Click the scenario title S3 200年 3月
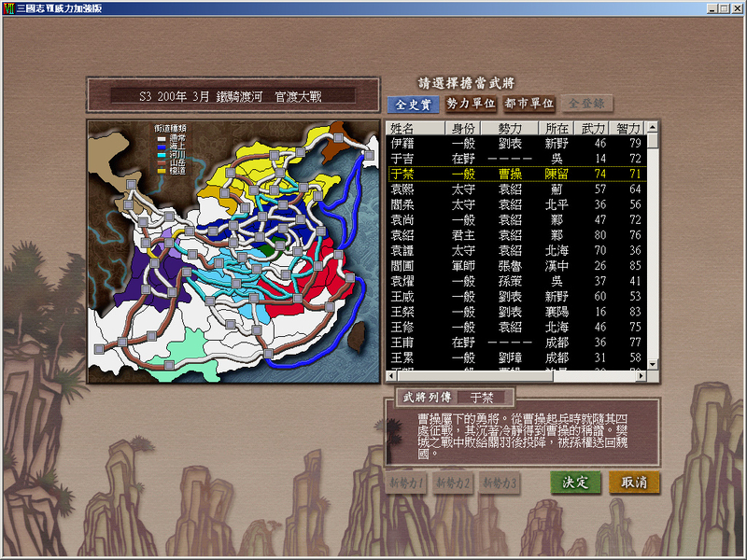The height and width of the screenshot is (560, 747). pyautogui.click(x=174, y=97)
